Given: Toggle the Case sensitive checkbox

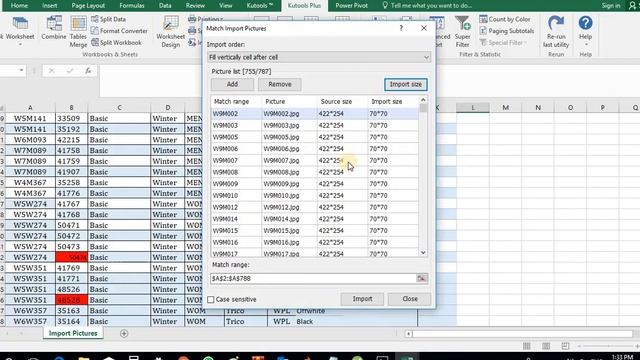Looking at the screenshot, I should [211, 300].
